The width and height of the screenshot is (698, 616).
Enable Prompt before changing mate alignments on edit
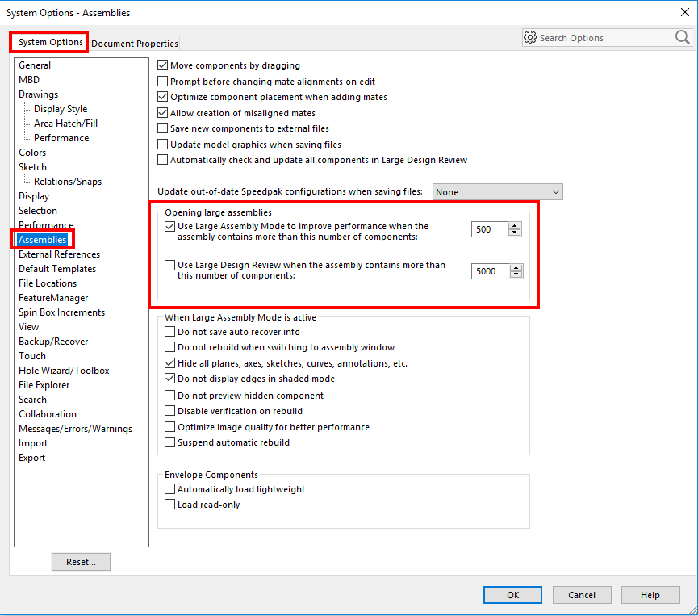pyautogui.click(x=162, y=82)
